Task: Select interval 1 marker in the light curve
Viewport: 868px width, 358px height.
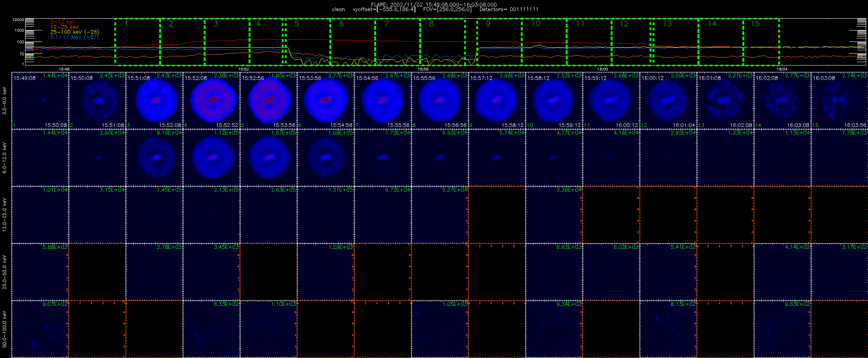Action: pyautogui.click(x=126, y=24)
